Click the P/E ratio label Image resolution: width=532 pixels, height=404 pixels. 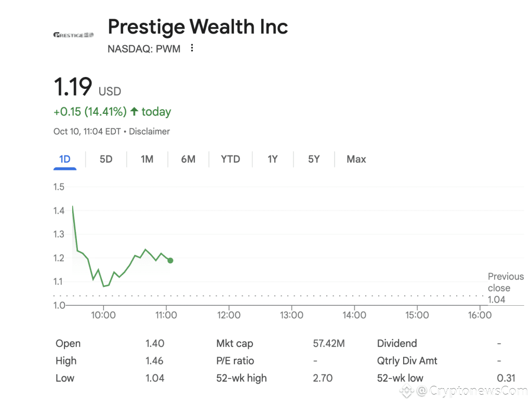tap(235, 361)
